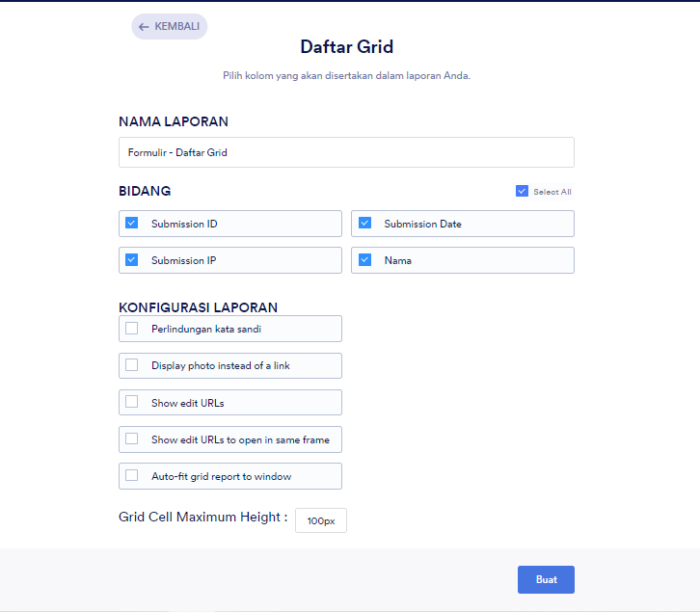Enable Perlindungan kata sandi option
Image resolution: width=700 pixels, height=612 pixels.
[132, 329]
